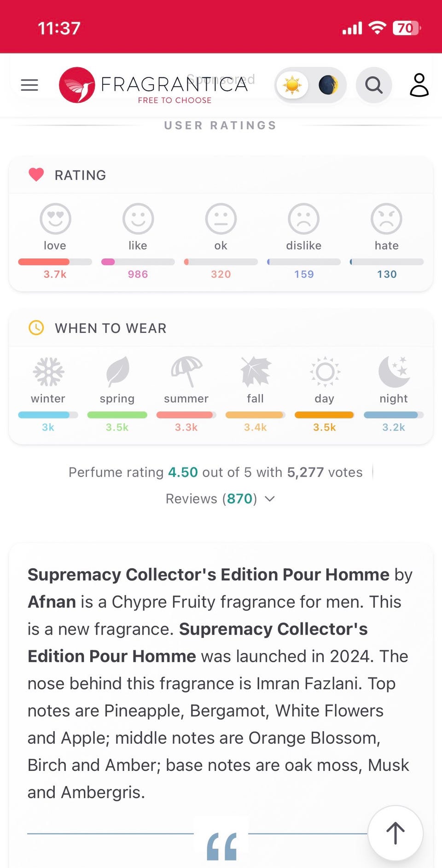Select the night moon icon

pyautogui.click(x=394, y=372)
